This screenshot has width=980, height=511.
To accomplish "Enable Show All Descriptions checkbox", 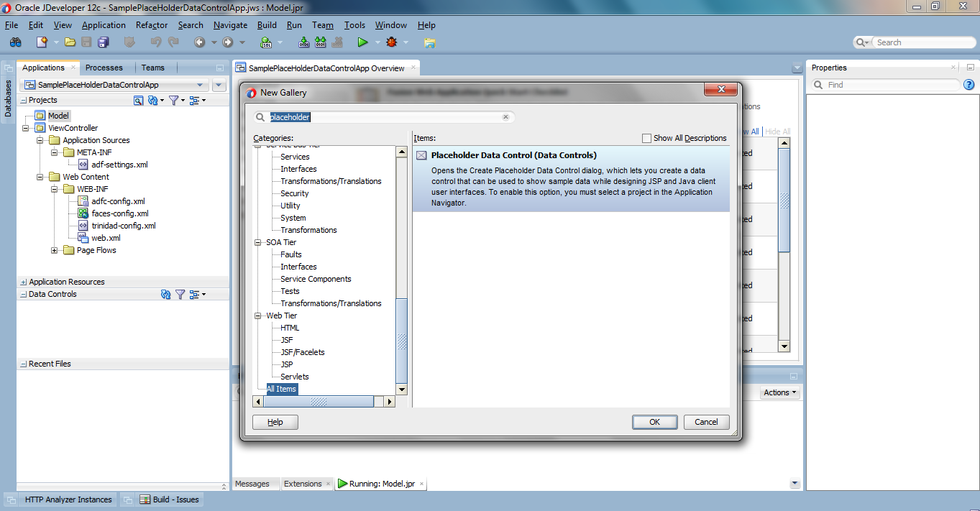I will click(646, 138).
